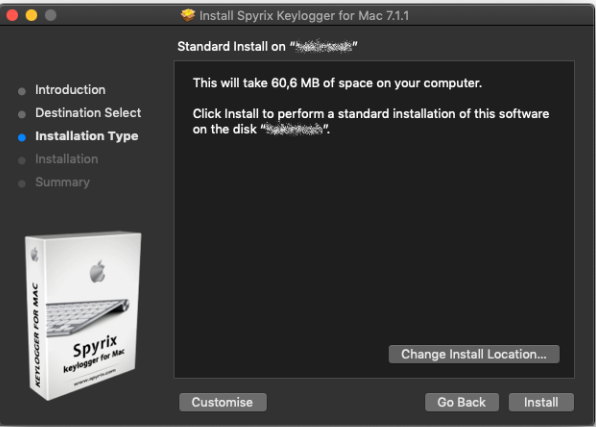The image size is (596, 427).
Task: Click the blue Installation Type bullet
Action: pos(22,137)
